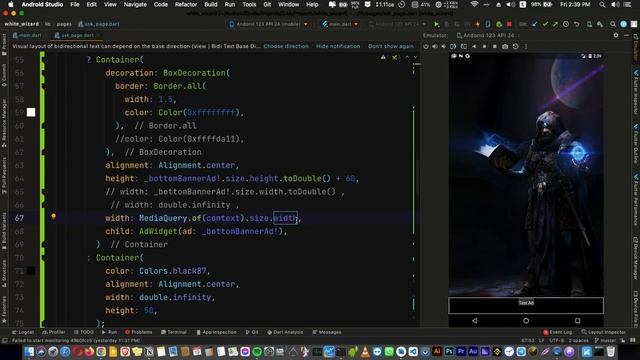640x360 pixels.
Task: Run the app with the green play icon
Action: (x=436, y=24)
